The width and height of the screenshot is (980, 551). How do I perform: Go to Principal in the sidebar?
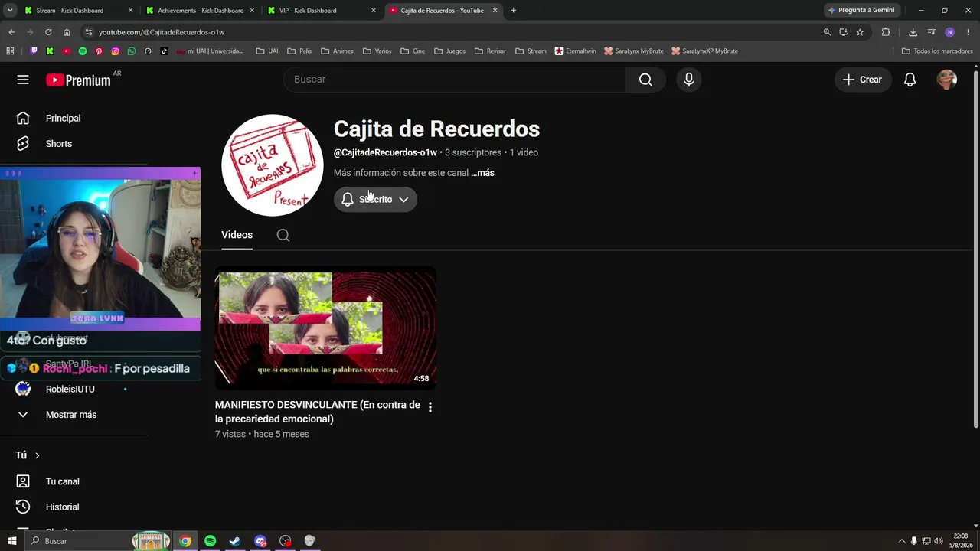(x=63, y=119)
